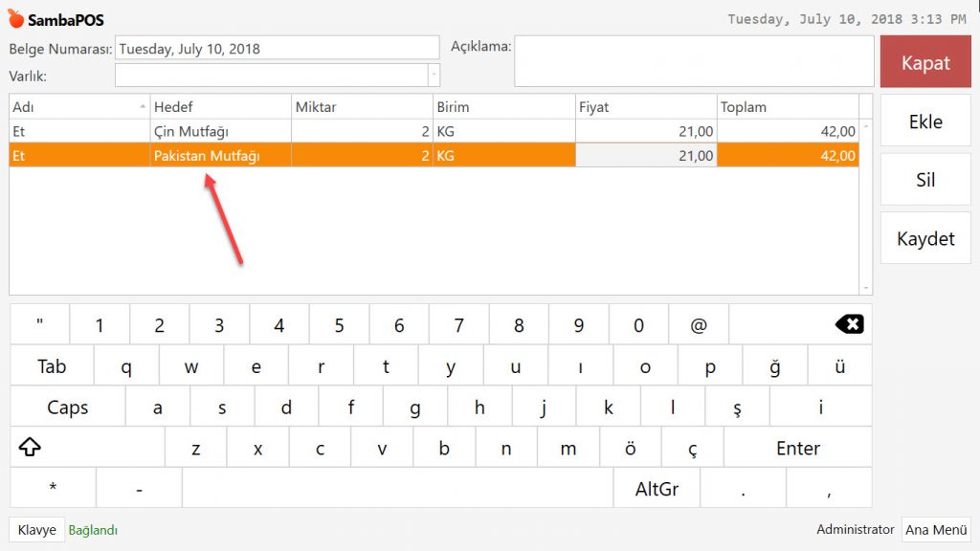Click the Kapat button
The height and width of the screenshot is (551, 980).
[924, 63]
